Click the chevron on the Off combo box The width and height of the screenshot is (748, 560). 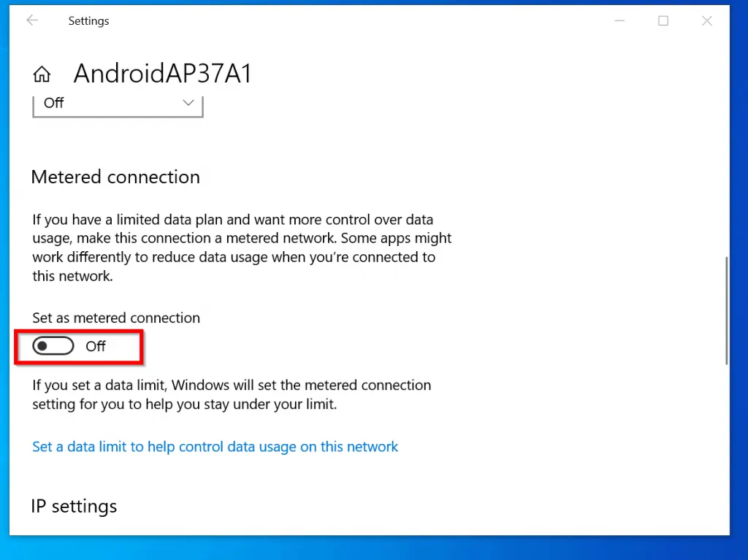(188, 103)
